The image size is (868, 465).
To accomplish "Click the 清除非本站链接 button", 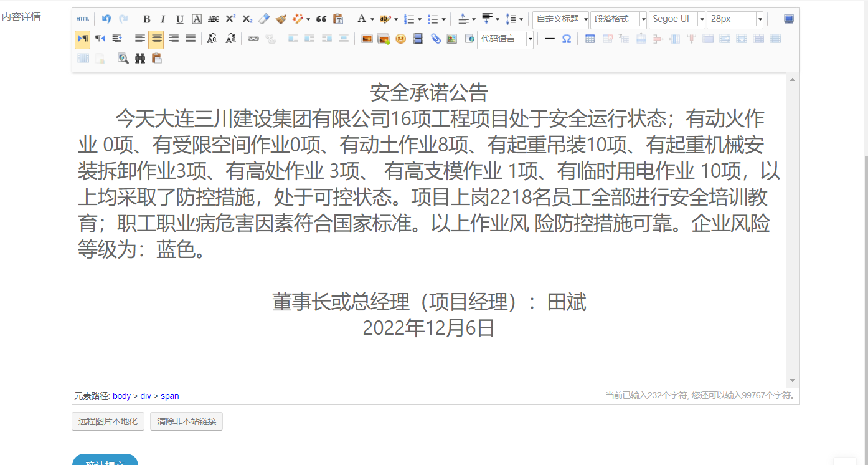I will point(187,421).
